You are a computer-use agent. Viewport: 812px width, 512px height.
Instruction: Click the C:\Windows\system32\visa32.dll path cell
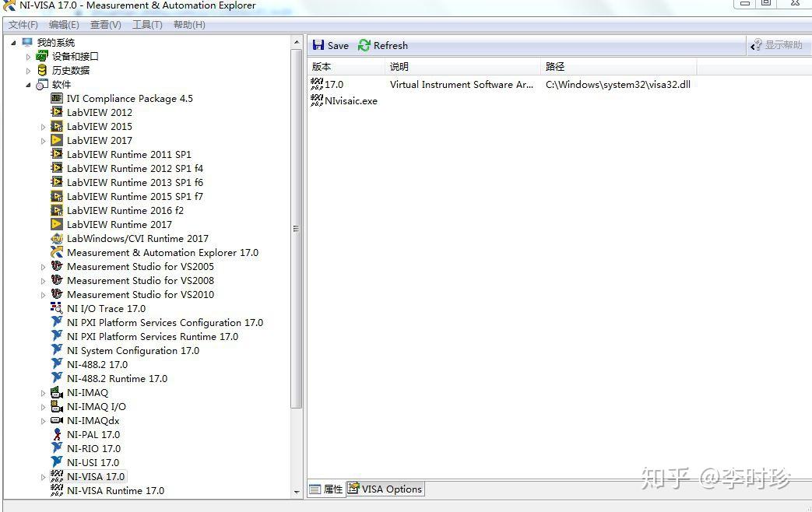point(618,84)
